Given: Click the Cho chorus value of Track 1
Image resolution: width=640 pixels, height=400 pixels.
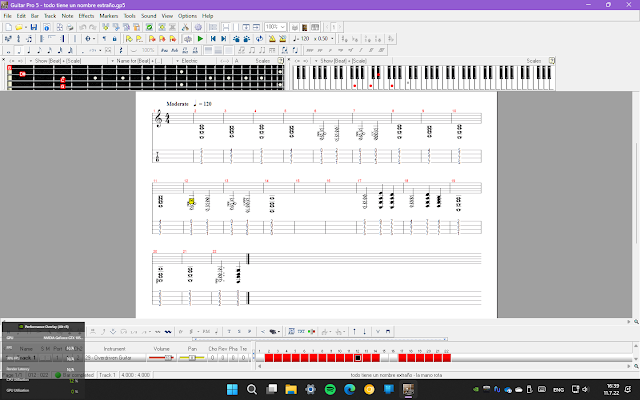Looking at the screenshot, I should 212,358.
